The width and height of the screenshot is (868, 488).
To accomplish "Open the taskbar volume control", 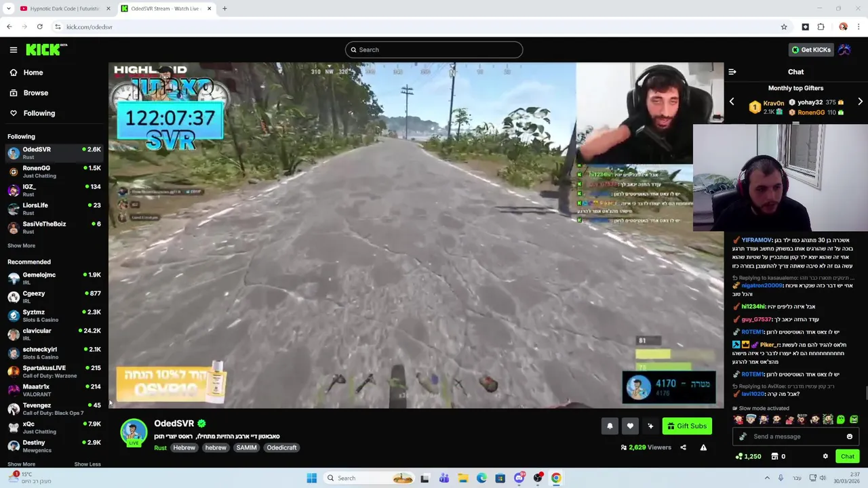I will [x=822, y=478].
